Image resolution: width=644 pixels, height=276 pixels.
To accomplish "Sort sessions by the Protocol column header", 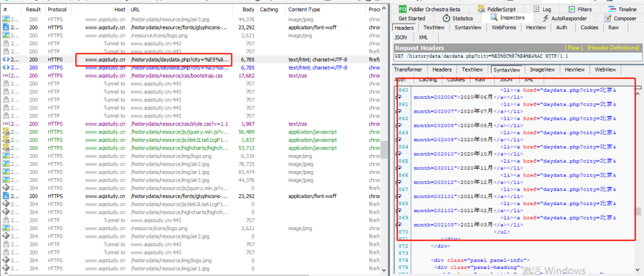I will 57,10.
